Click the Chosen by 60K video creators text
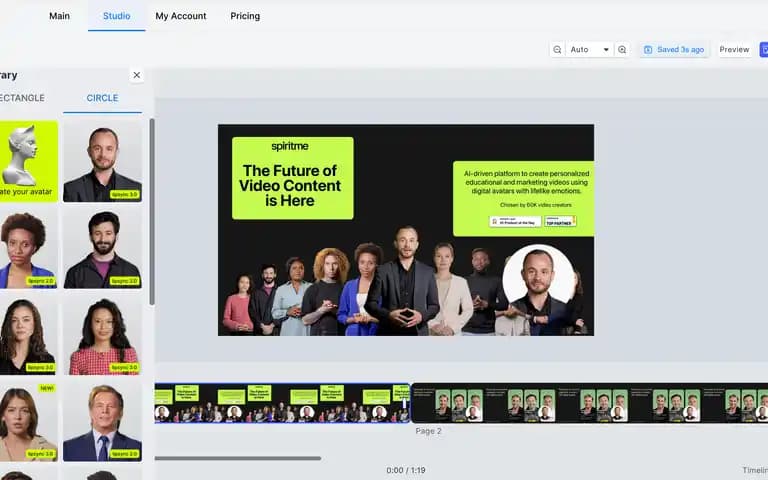Screen dimensions: 768x480 point(535,205)
